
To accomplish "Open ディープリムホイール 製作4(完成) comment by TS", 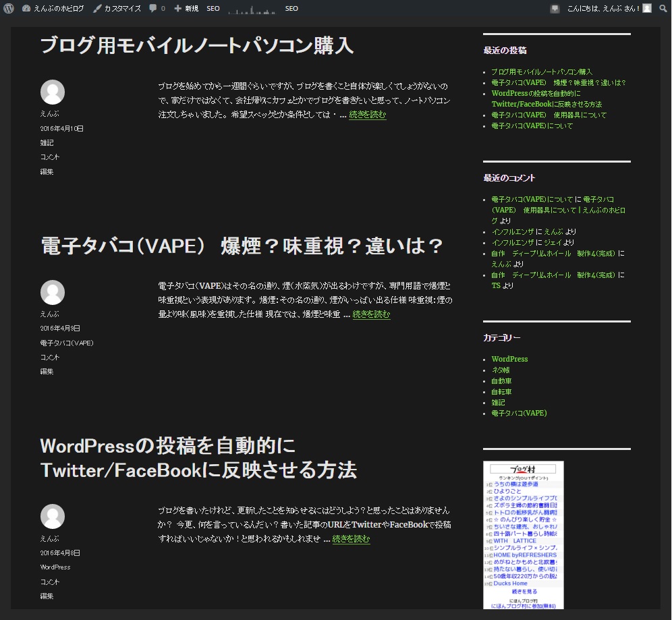I will [x=553, y=275].
